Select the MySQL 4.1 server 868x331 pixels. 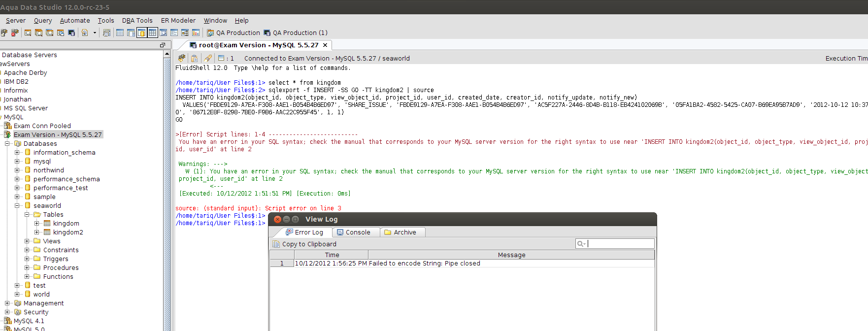click(29, 321)
